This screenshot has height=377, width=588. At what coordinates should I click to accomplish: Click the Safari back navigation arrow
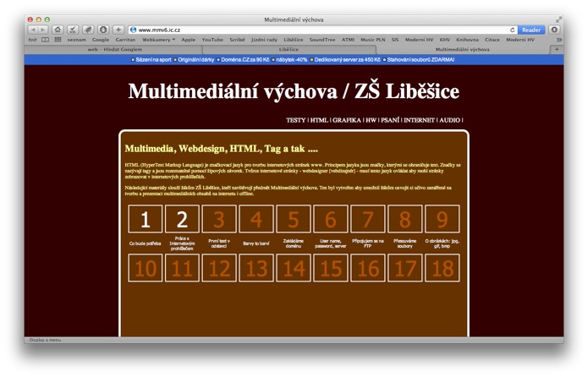coord(34,30)
